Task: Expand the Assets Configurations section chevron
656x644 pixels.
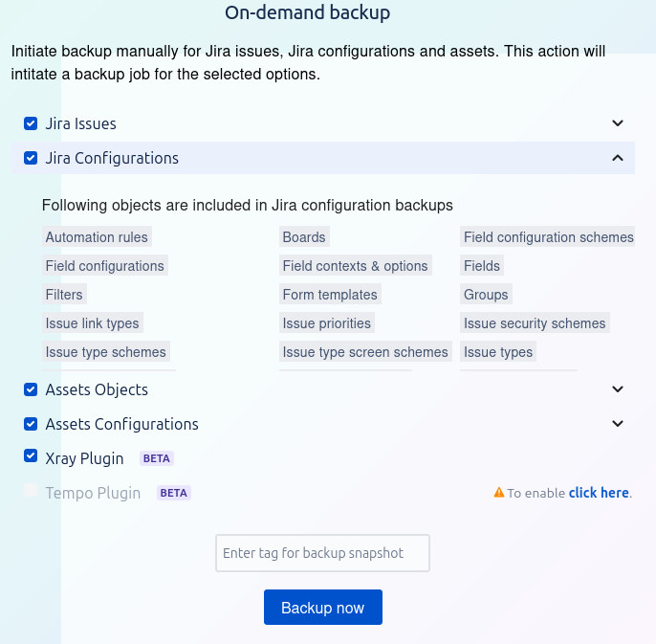Action: pyautogui.click(x=618, y=423)
